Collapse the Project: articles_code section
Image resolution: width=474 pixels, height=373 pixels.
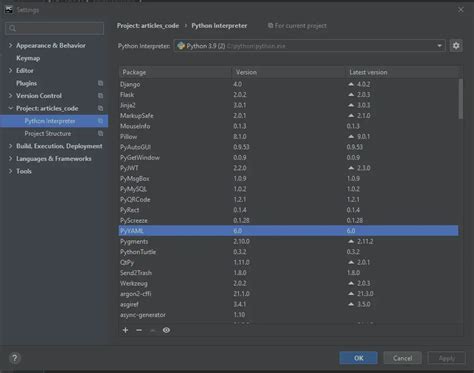click(x=10, y=108)
